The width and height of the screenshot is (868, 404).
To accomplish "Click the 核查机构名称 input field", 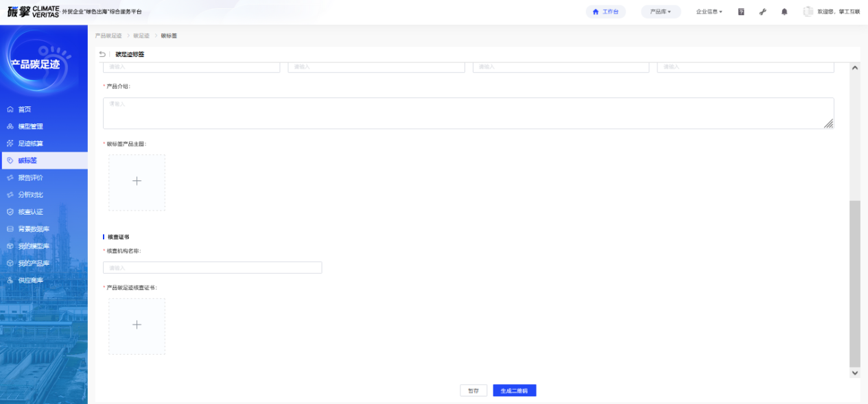I will point(212,268).
